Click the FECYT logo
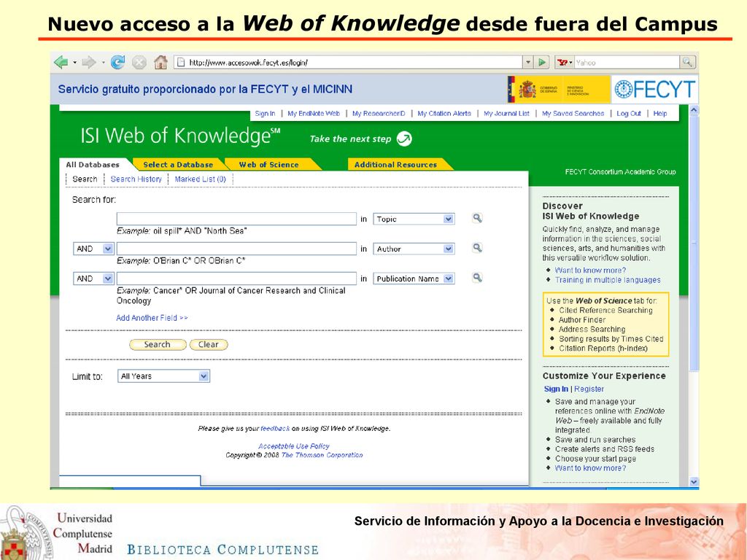This screenshot has width=747, height=560. pos(654,89)
